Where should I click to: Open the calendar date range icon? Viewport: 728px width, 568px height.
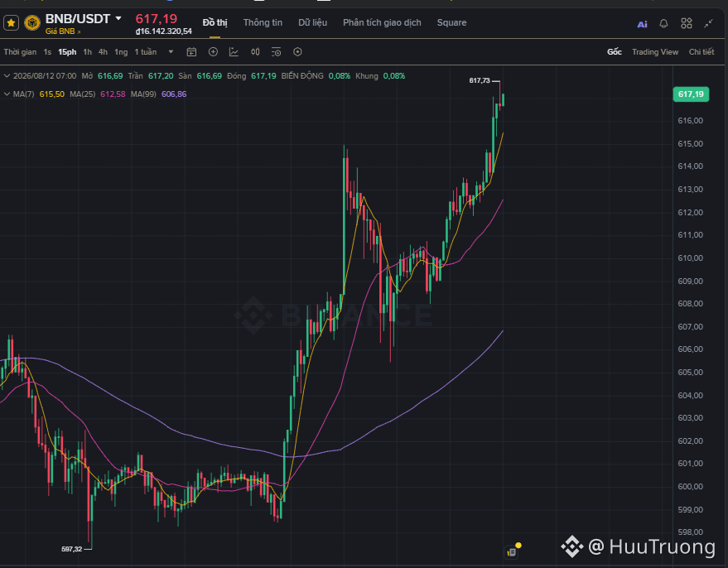click(x=192, y=52)
